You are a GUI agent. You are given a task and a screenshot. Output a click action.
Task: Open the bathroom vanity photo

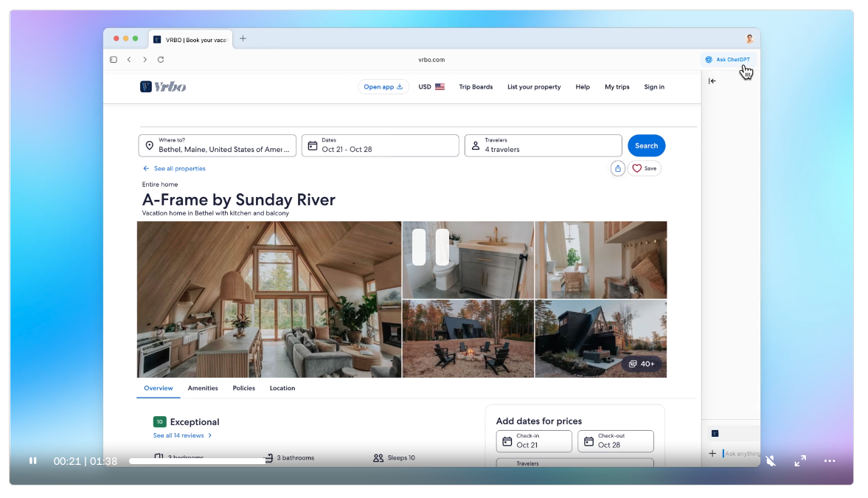pyautogui.click(x=468, y=260)
